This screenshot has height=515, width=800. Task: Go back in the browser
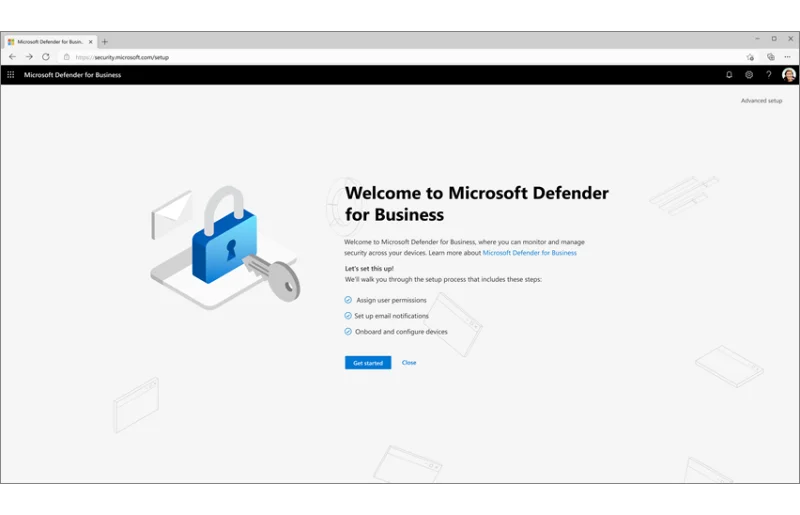click(x=12, y=57)
